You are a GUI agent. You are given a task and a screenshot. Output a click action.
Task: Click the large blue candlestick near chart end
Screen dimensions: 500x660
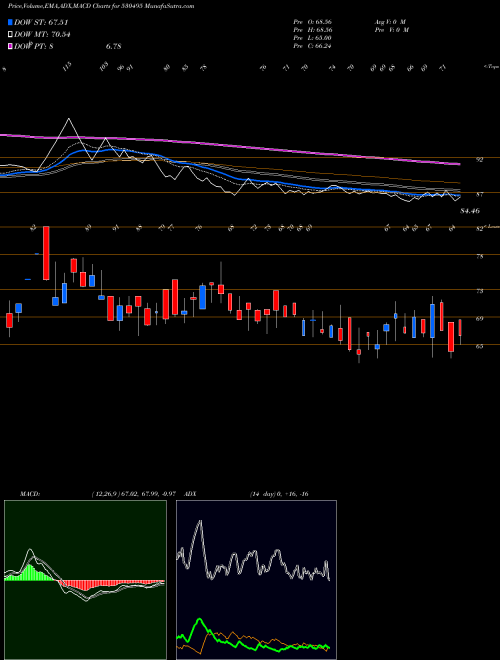point(432,321)
